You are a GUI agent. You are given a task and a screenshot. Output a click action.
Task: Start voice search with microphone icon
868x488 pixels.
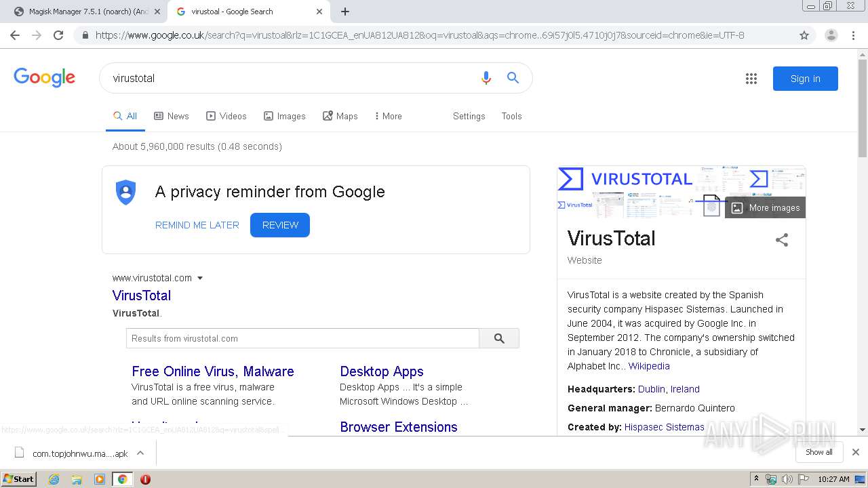coord(486,78)
